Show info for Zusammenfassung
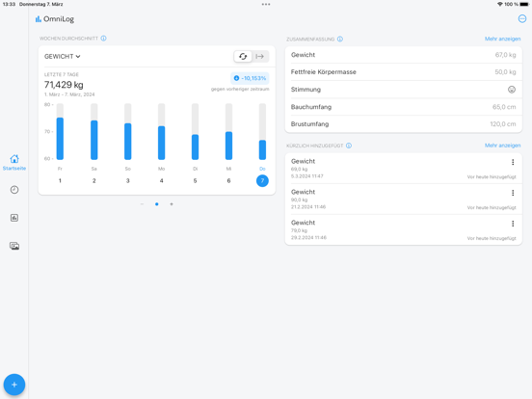Image resolution: width=532 pixels, height=399 pixels. click(340, 39)
